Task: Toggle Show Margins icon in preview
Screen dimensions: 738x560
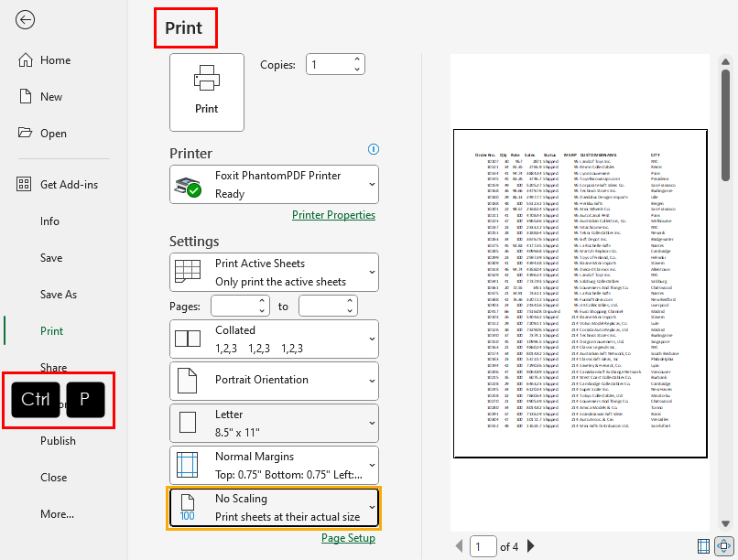Action: coord(703,546)
